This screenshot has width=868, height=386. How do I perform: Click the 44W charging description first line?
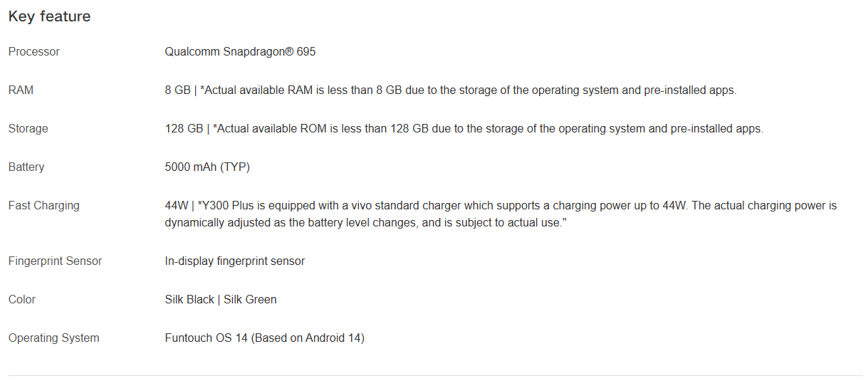[501, 206]
